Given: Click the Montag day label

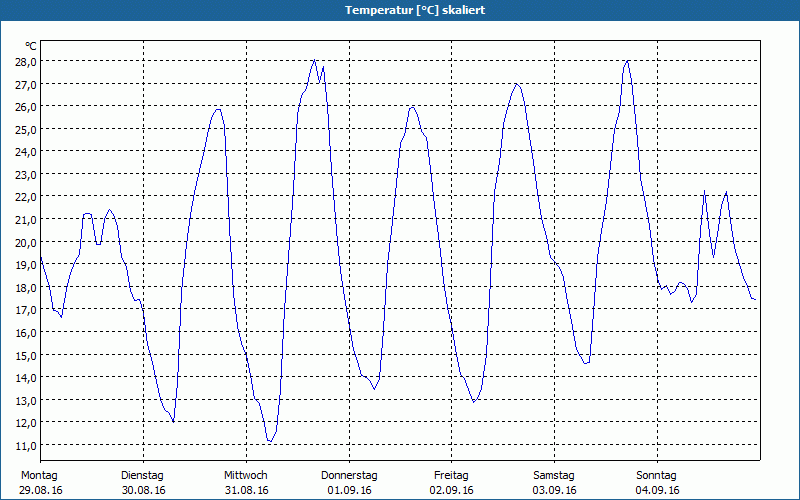Looking at the screenshot, I should [x=40, y=475].
